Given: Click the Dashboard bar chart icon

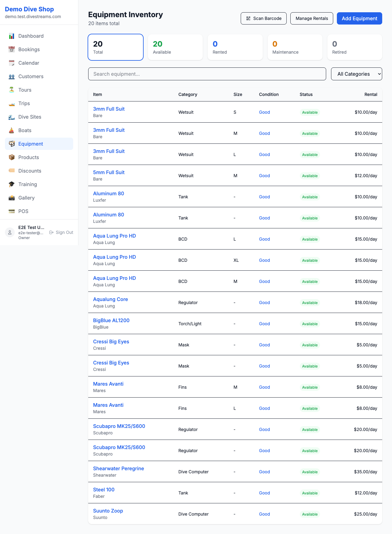Looking at the screenshot, I should [x=12, y=36].
